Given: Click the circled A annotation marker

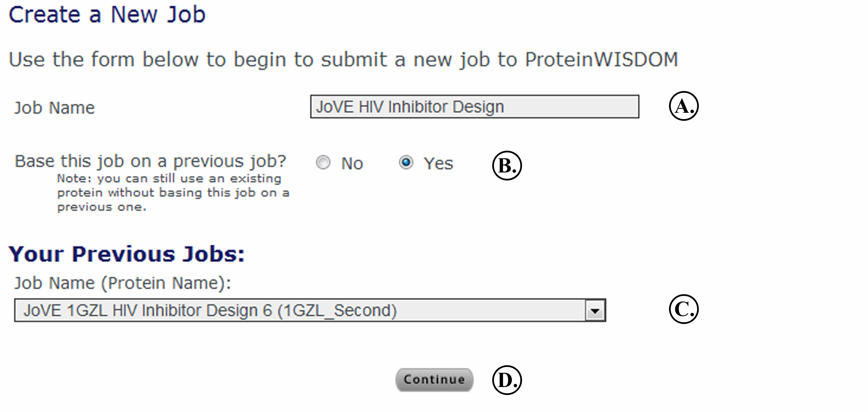Looking at the screenshot, I should click(683, 106).
